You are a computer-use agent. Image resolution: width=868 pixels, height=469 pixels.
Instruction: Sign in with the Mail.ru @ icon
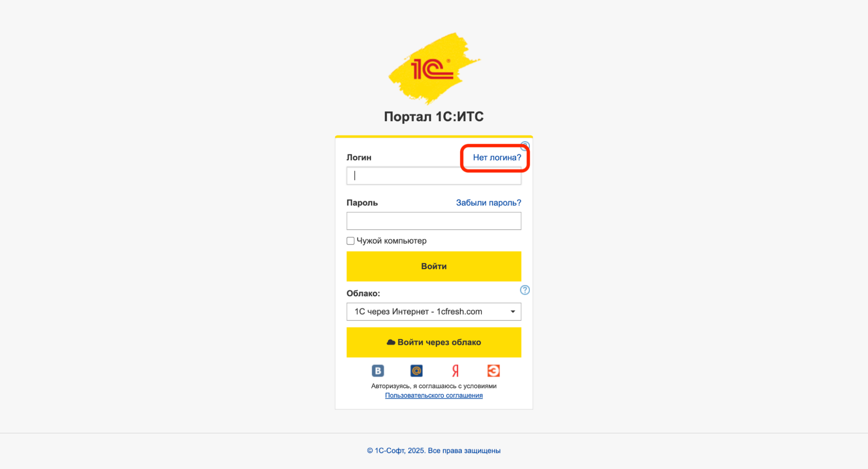[x=416, y=371]
